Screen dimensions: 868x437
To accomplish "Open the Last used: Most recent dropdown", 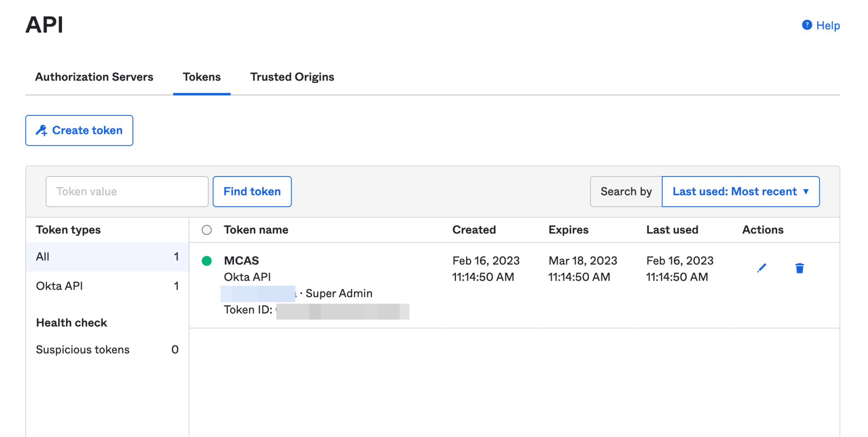I will pyautogui.click(x=740, y=191).
